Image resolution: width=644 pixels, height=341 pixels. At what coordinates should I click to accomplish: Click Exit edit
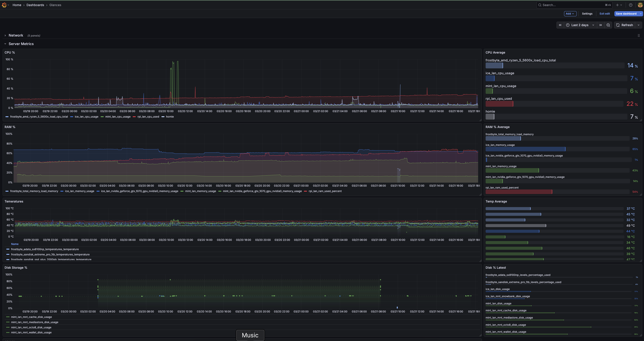coord(605,14)
